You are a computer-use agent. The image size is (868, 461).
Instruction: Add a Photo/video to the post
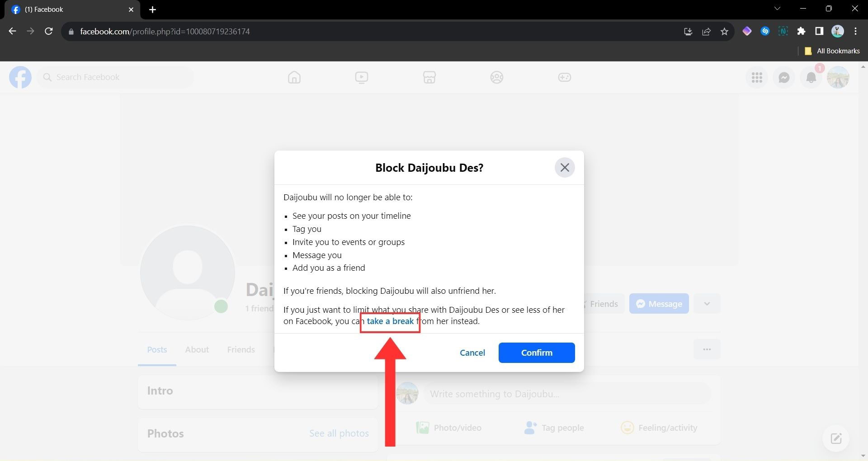pos(449,428)
